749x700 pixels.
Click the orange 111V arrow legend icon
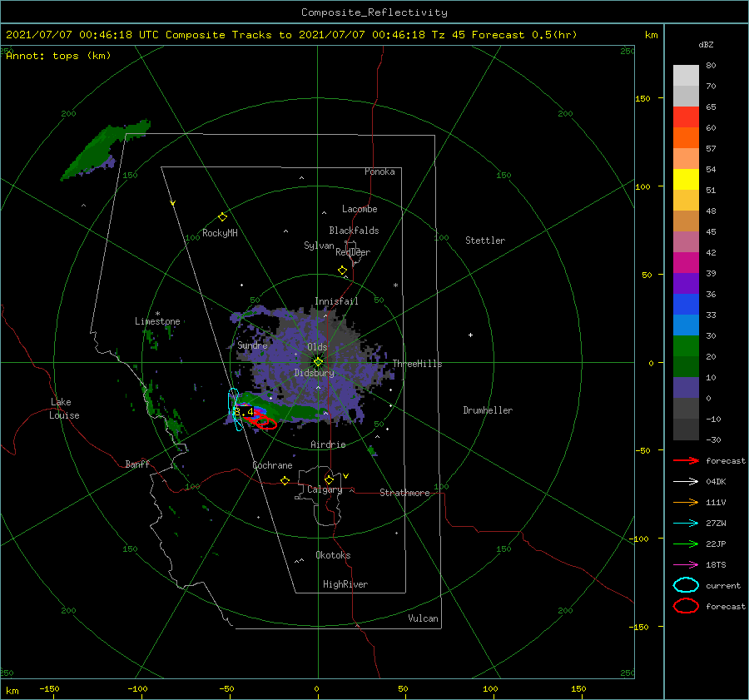tap(686, 502)
